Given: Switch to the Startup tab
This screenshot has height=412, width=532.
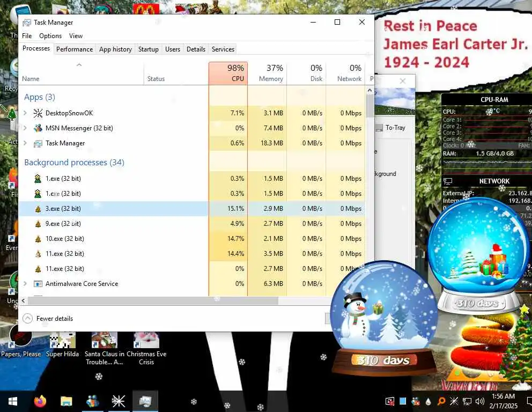Looking at the screenshot, I should tap(148, 49).
